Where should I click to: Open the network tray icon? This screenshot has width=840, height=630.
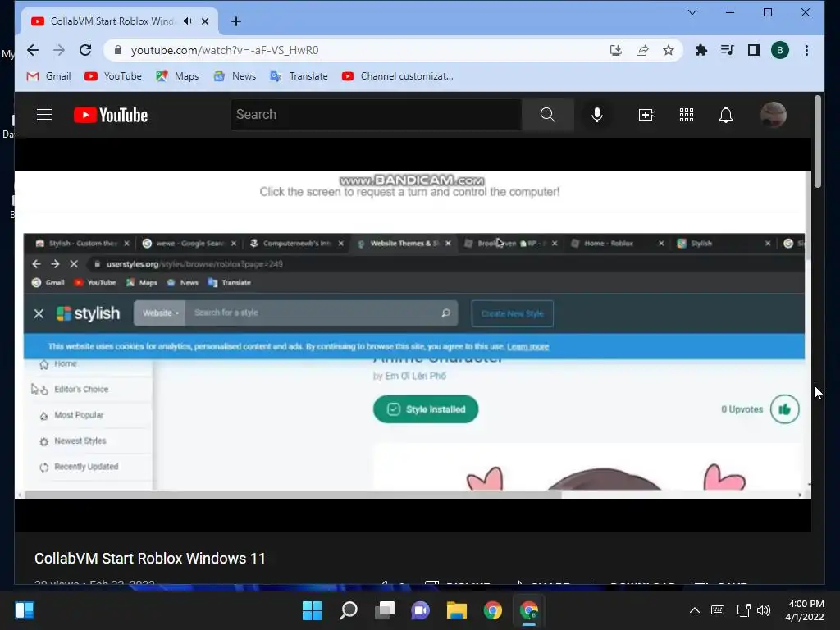coord(743,610)
